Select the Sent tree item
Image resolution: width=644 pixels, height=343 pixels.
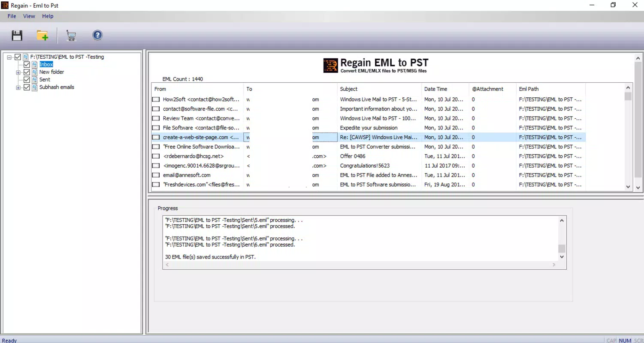(45, 80)
